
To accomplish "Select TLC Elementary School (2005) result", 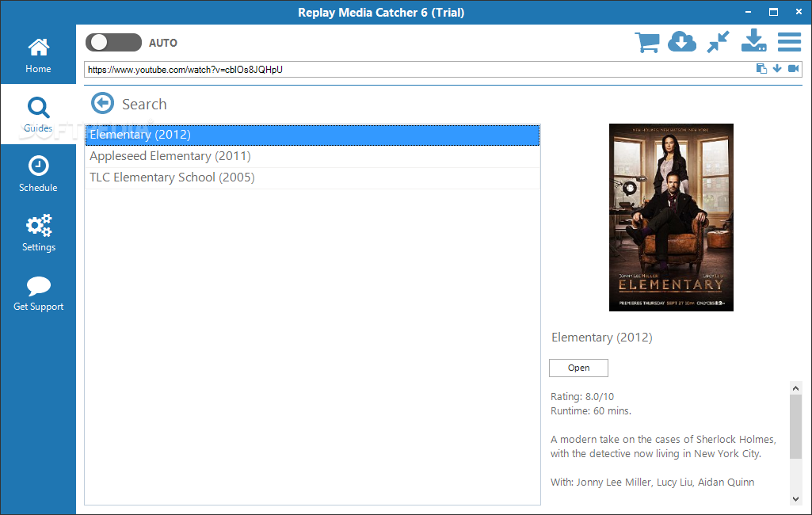I will (x=312, y=177).
